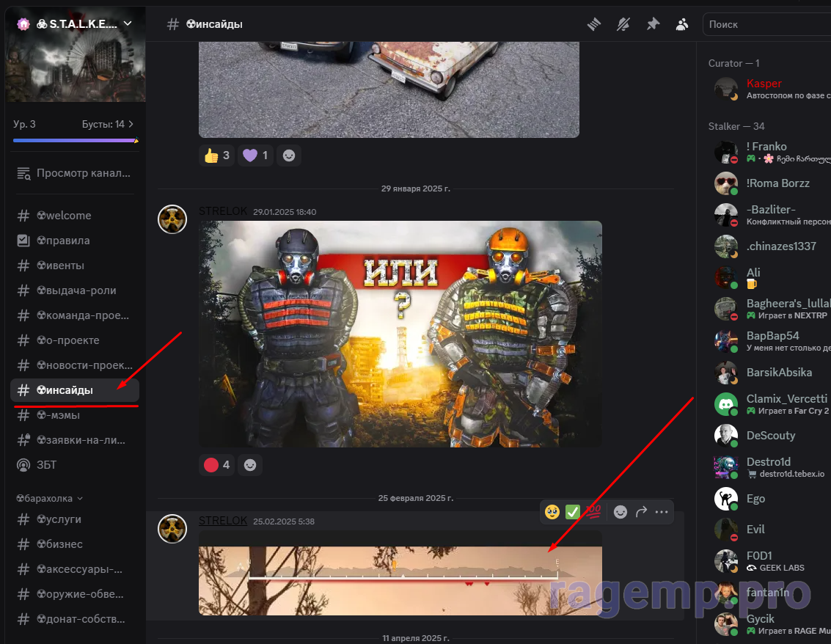The image size is (831, 644).
Task: Open the ИЛИ stalker comparison image
Action: [x=400, y=334]
